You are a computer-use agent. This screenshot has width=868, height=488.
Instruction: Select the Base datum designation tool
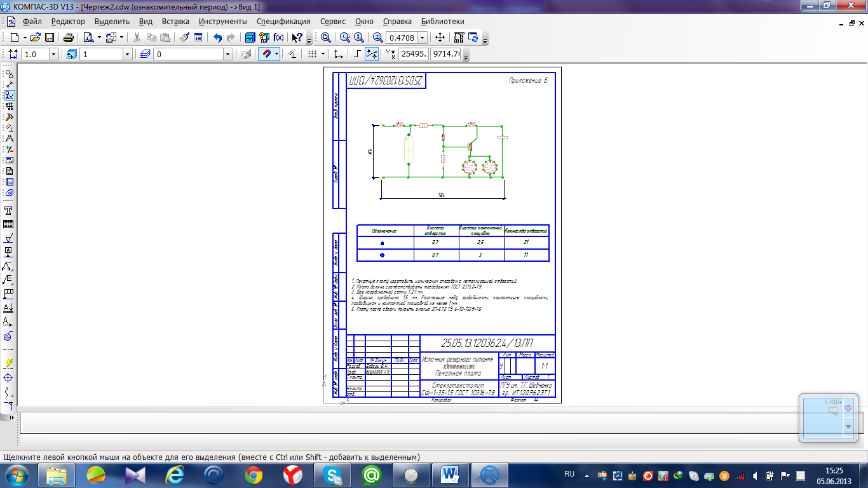(9, 252)
